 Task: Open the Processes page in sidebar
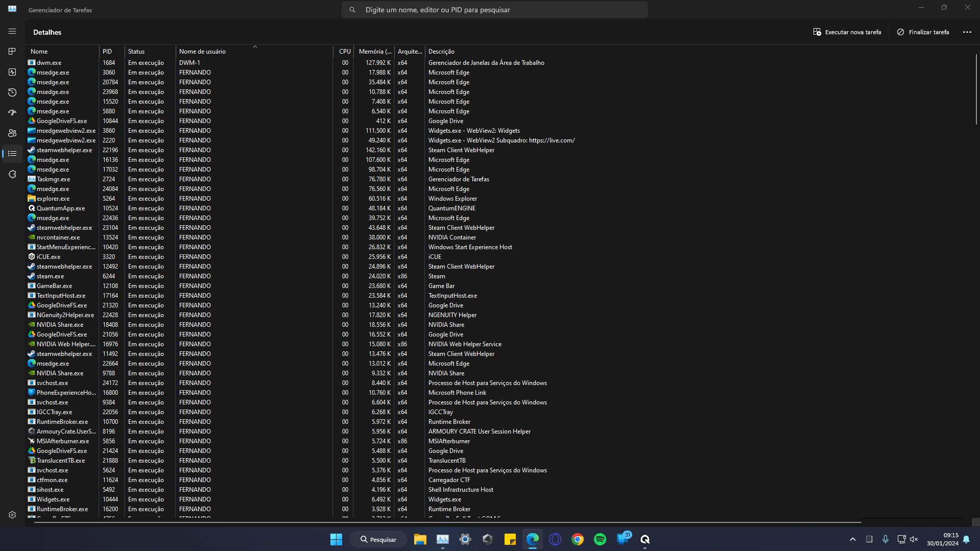[12, 52]
